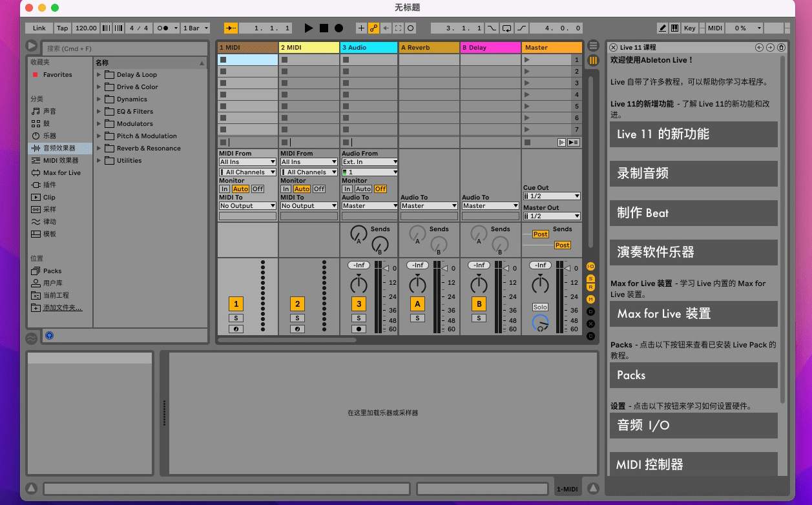Click the Arrangement Record button
This screenshot has height=505, width=812.
tap(338, 28)
